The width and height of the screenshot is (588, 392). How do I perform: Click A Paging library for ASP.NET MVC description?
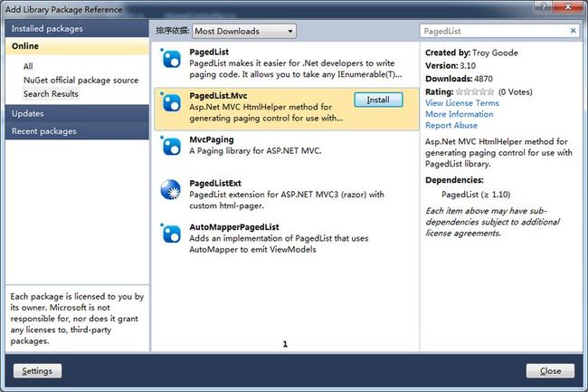pyautogui.click(x=255, y=151)
